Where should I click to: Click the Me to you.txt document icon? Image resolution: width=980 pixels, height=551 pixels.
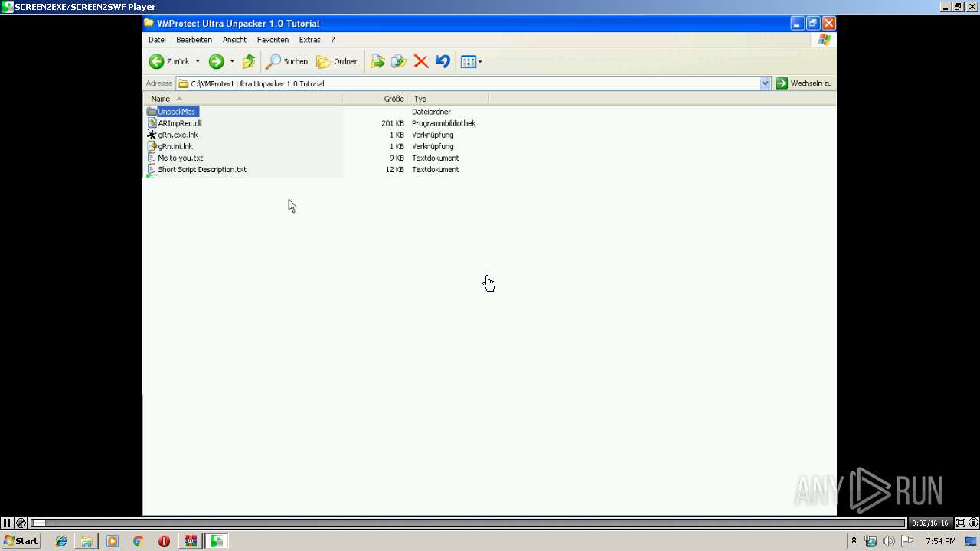[152, 158]
